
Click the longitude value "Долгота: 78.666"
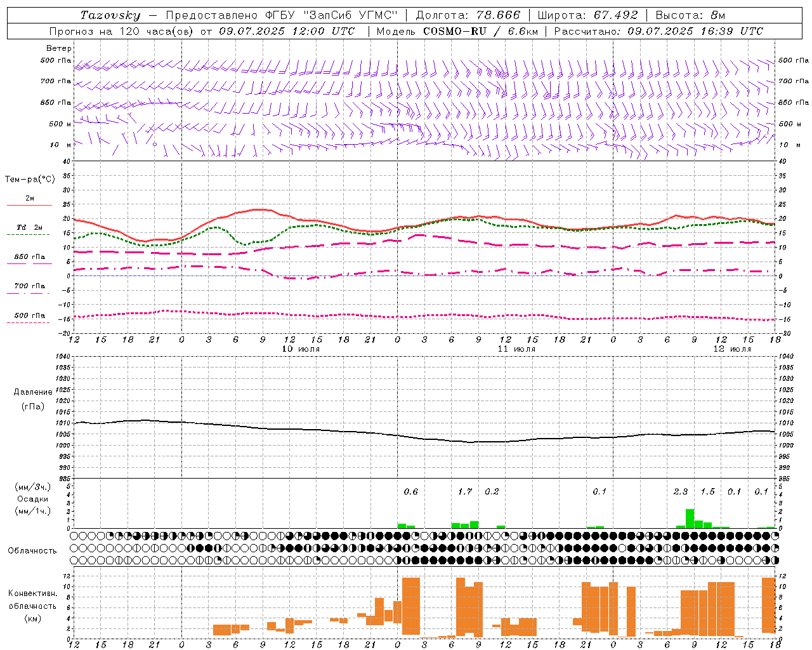click(x=468, y=15)
